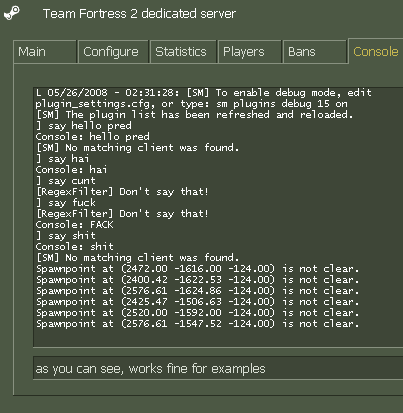Click the line 'Console: hai'
The image size is (403, 413).
point(71,170)
